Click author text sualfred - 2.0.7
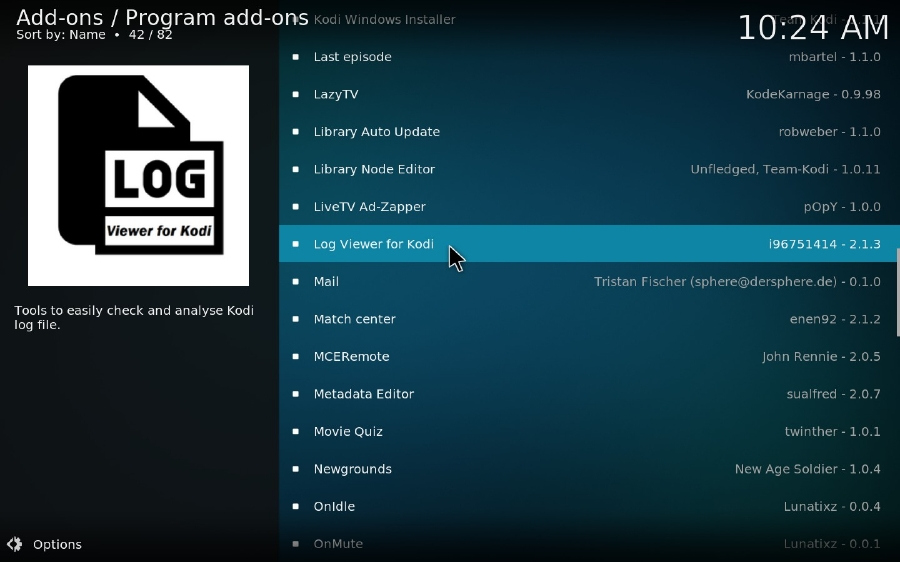 tap(833, 394)
